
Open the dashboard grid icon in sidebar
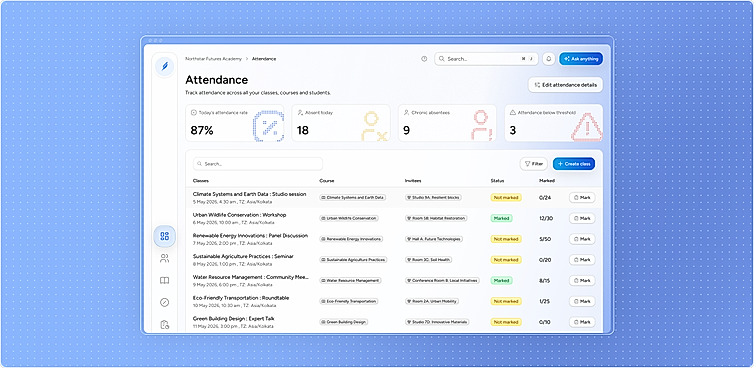pos(164,236)
